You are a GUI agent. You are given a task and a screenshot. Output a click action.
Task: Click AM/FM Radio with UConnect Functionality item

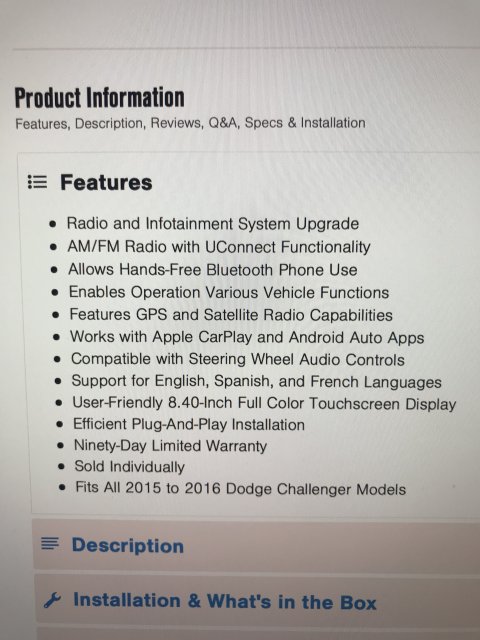pyautogui.click(x=219, y=247)
